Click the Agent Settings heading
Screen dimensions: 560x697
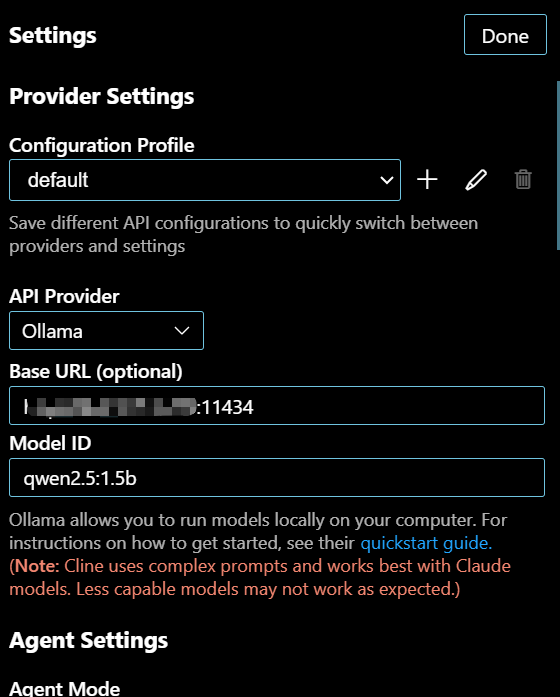(x=88, y=641)
